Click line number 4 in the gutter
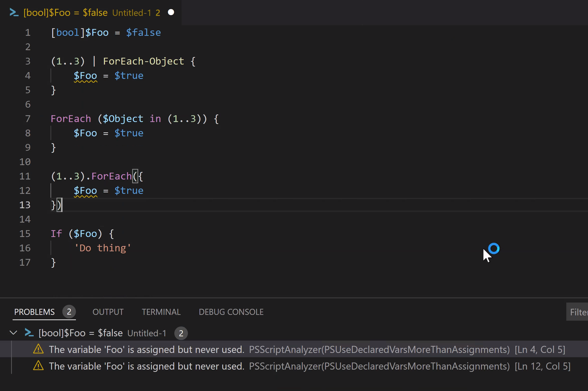This screenshot has height=391, width=588. tap(28, 75)
